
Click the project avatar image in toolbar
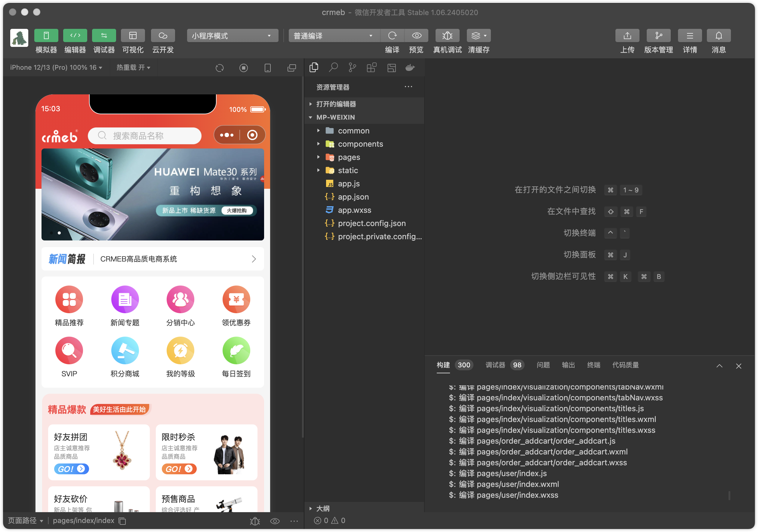pyautogui.click(x=19, y=38)
